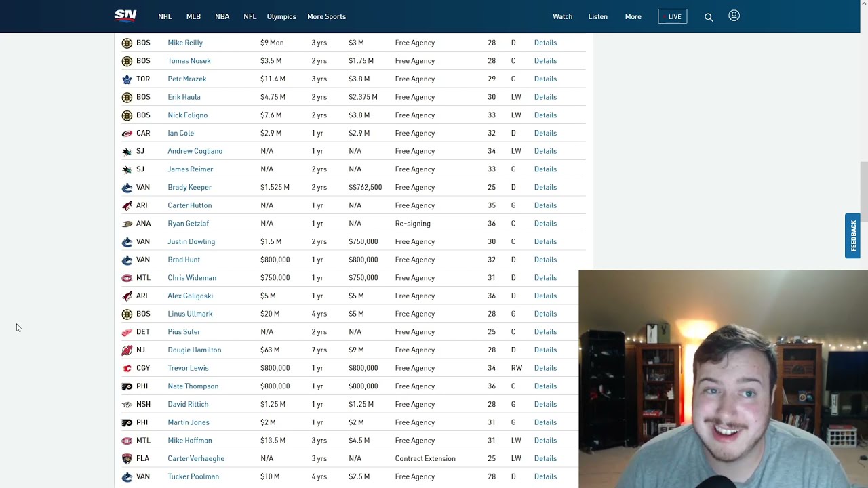Open Dougie Hamilton player link

(x=195, y=350)
